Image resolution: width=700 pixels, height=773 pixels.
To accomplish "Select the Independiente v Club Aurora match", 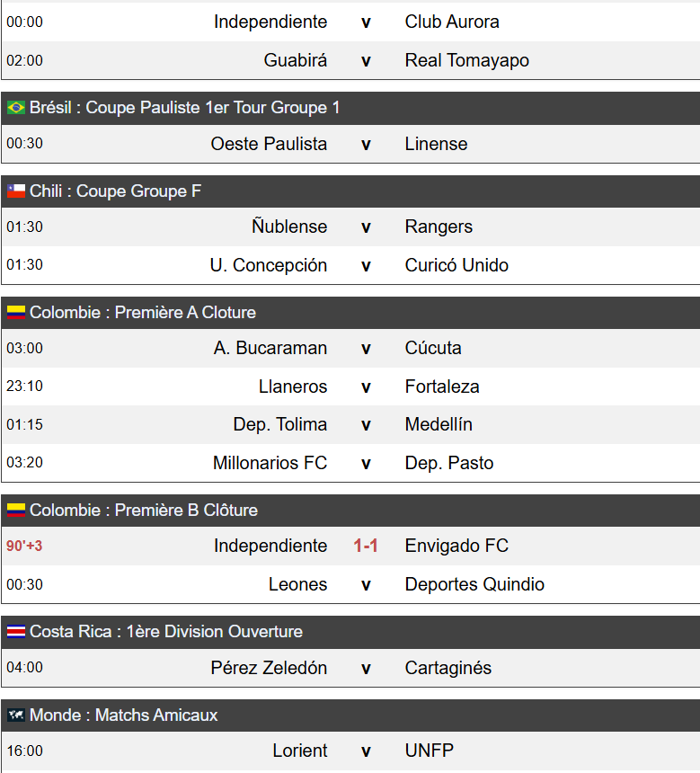I will pyautogui.click(x=350, y=22).
